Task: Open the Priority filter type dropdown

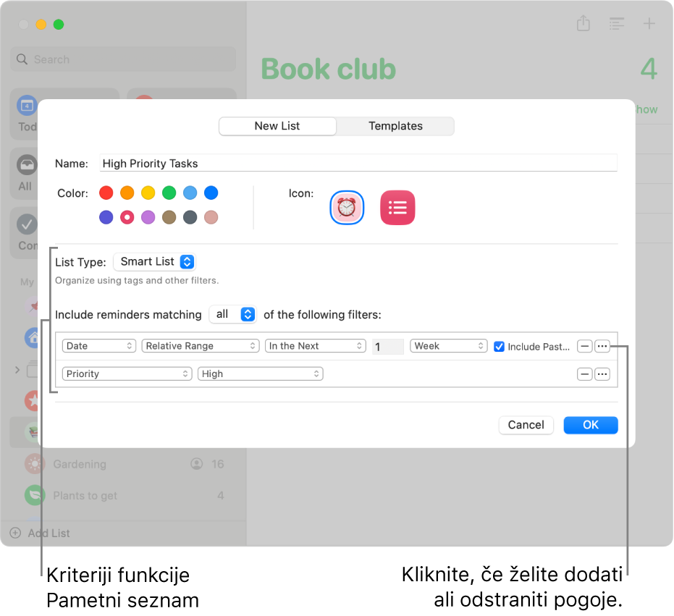Action: [127, 374]
